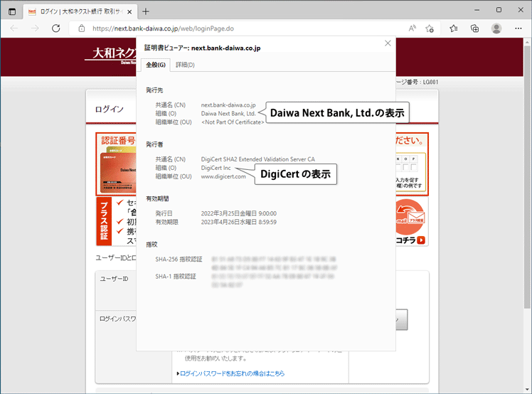The height and width of the screenshot is (394, 532).
Task: Open the favorites list
Action: point(454,28)
